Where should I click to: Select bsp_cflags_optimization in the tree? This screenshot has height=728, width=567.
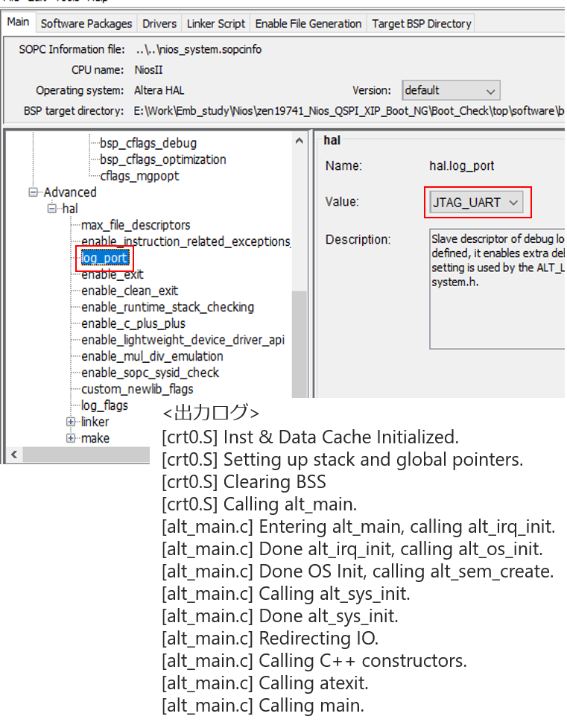(x=163, y=159)
